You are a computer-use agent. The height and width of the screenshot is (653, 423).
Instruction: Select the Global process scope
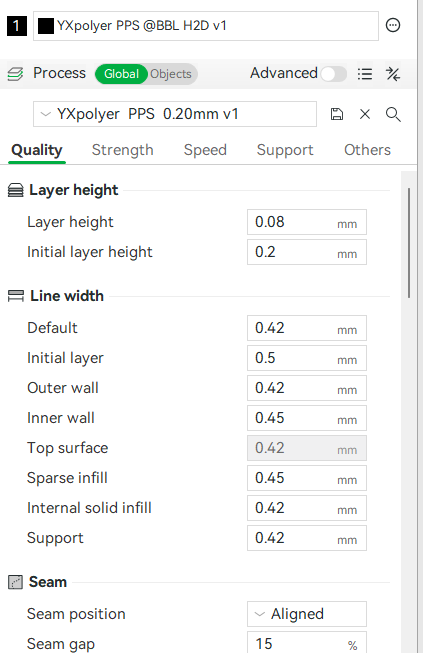click(121, 74)
